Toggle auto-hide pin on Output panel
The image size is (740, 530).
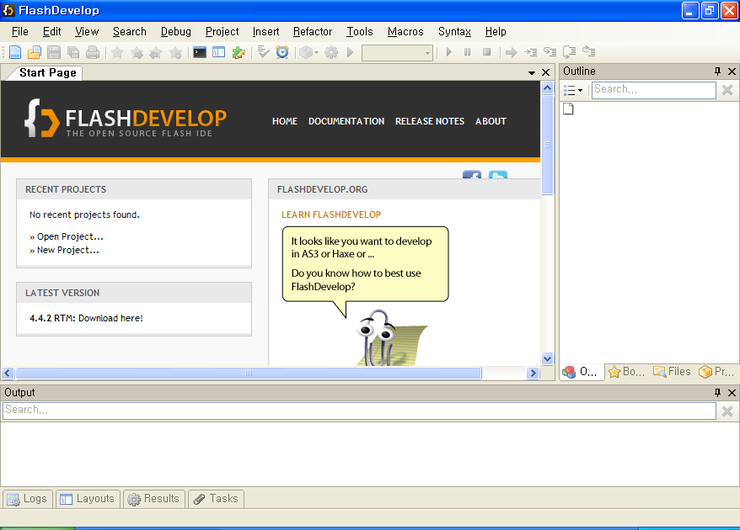(x=717, y=393)
